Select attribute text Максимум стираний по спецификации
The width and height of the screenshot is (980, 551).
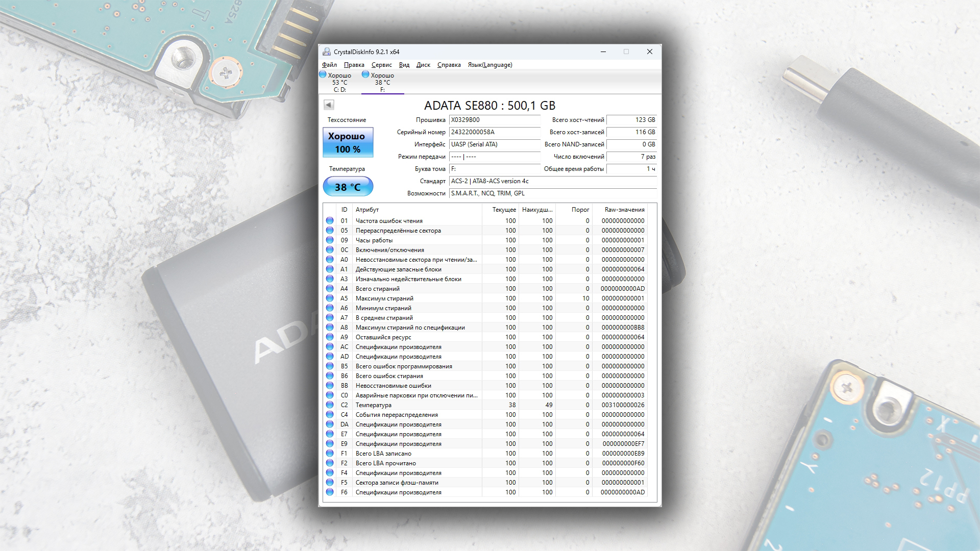pos(410,328)
